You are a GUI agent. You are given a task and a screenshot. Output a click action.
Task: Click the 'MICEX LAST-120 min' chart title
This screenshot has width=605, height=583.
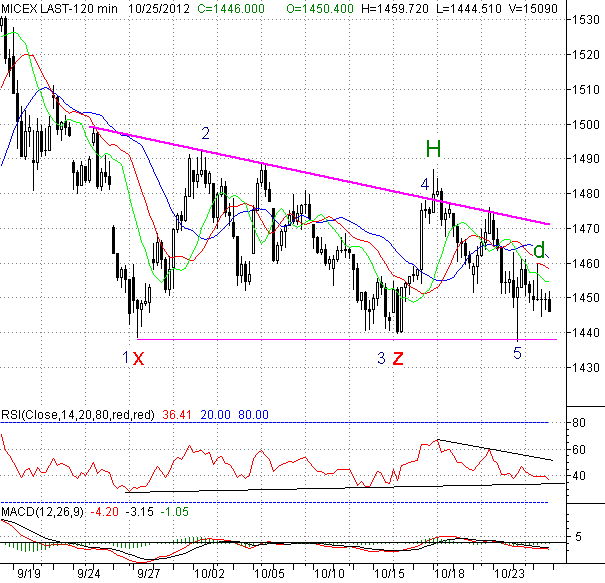[59, 8]
